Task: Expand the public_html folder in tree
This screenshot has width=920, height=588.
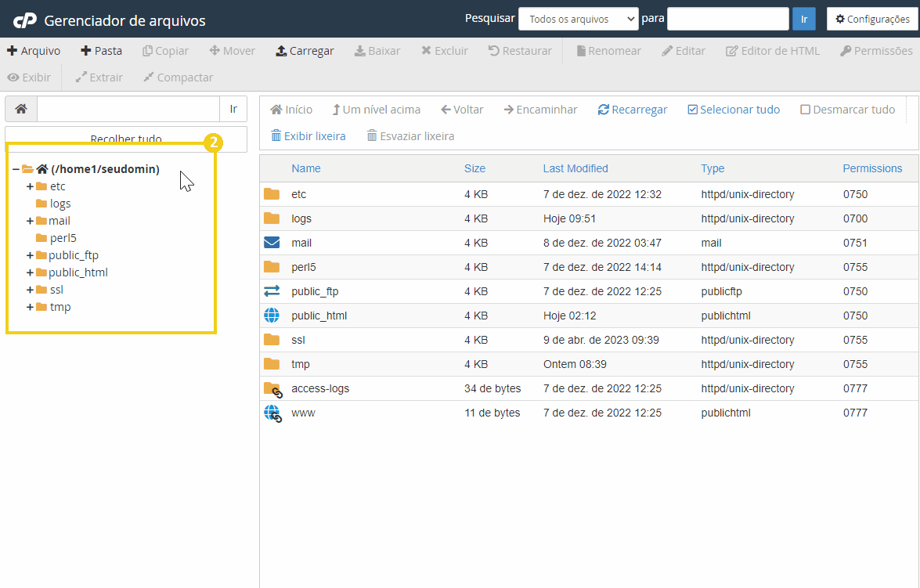Action: [30, 273]
